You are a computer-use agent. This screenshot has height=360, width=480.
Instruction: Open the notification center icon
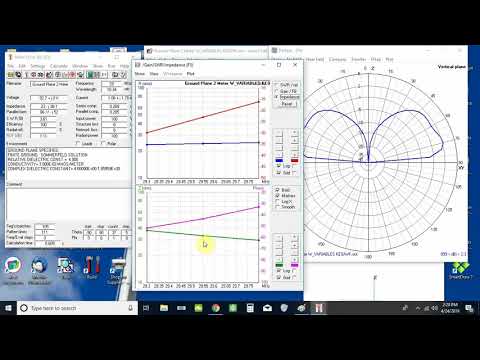point(469,308)
